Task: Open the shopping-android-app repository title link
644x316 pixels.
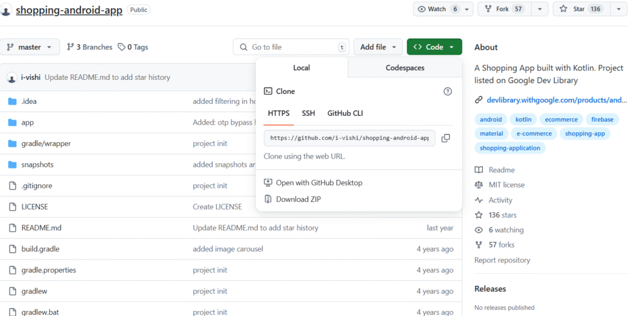Action: pos(69,10)
